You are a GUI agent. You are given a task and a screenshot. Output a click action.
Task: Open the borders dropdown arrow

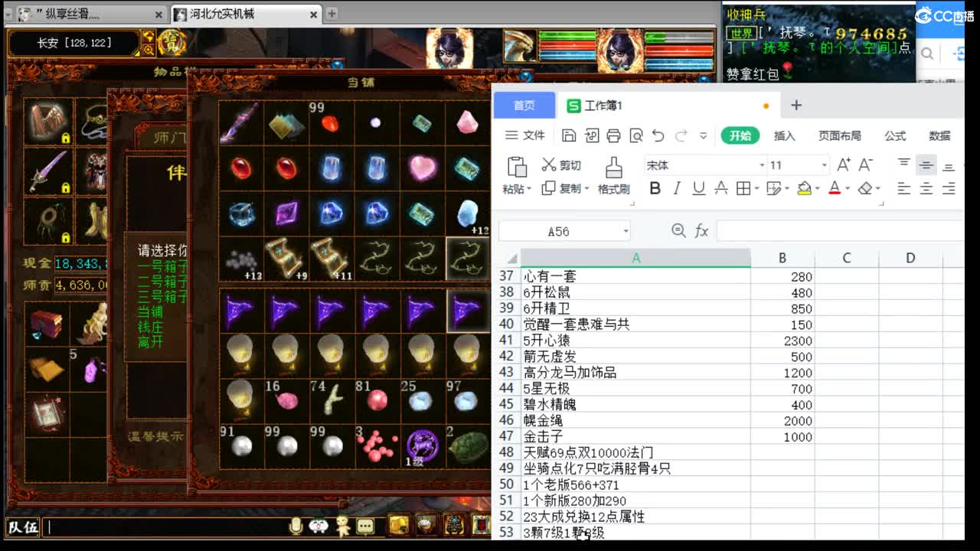(756, 189)
